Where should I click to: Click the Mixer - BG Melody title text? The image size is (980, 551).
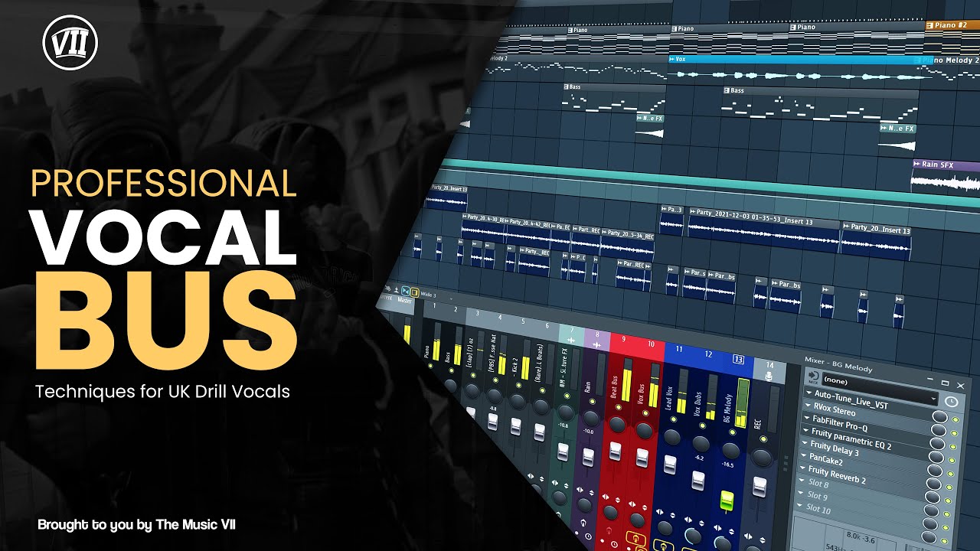pyautogui.click(x=838, y=365)
